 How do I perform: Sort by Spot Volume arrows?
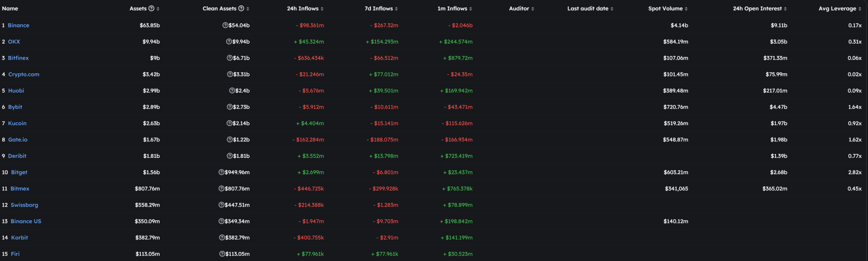click(x=686, y=9)
